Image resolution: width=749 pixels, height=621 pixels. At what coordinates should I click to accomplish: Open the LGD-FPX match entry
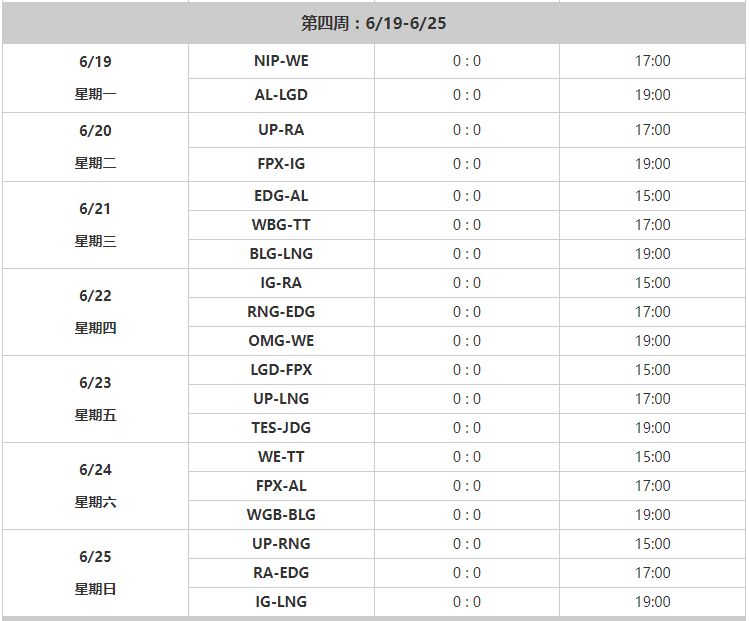click(281, 370)
